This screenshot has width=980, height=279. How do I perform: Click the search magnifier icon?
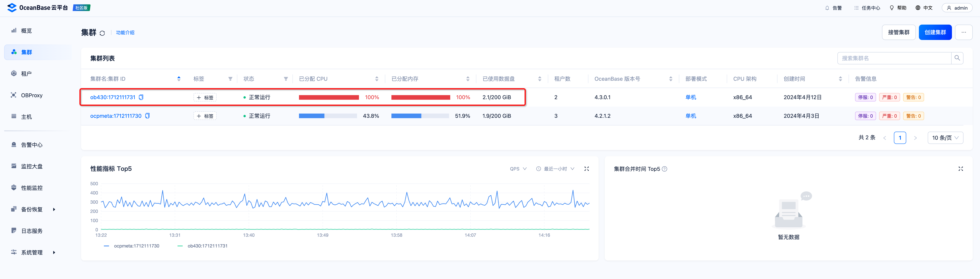957,58
